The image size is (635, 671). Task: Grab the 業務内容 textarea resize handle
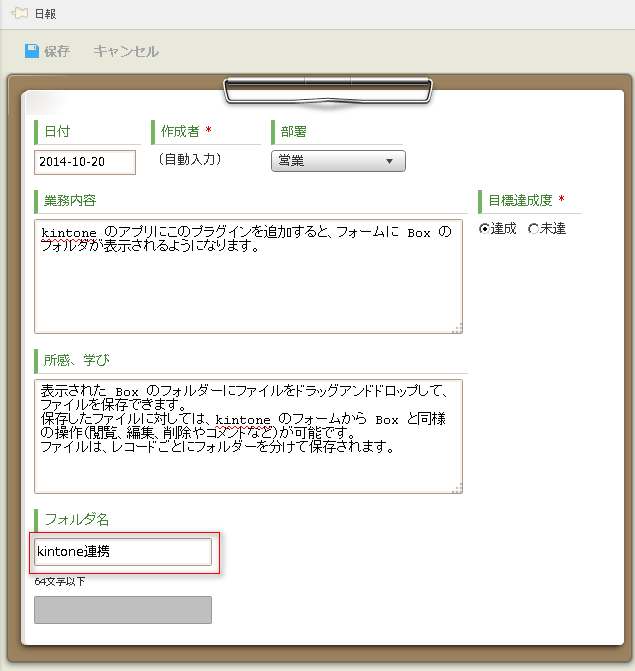[x=457, y=328]
